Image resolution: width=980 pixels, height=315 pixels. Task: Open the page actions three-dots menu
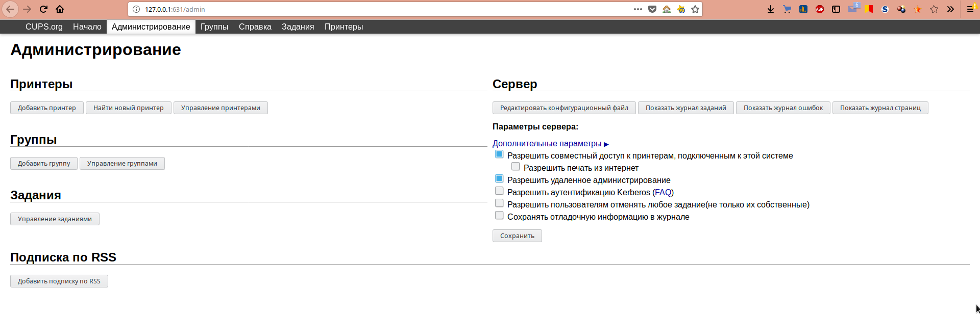point(638,9)
